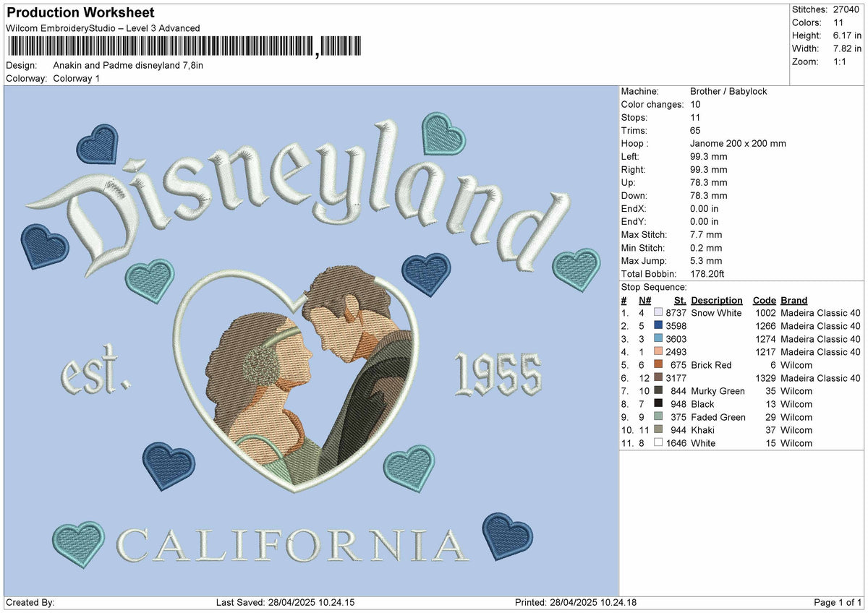Click the EndX value '0.00 in'
Screen dimensions: 868x613
tap(705, 208)
